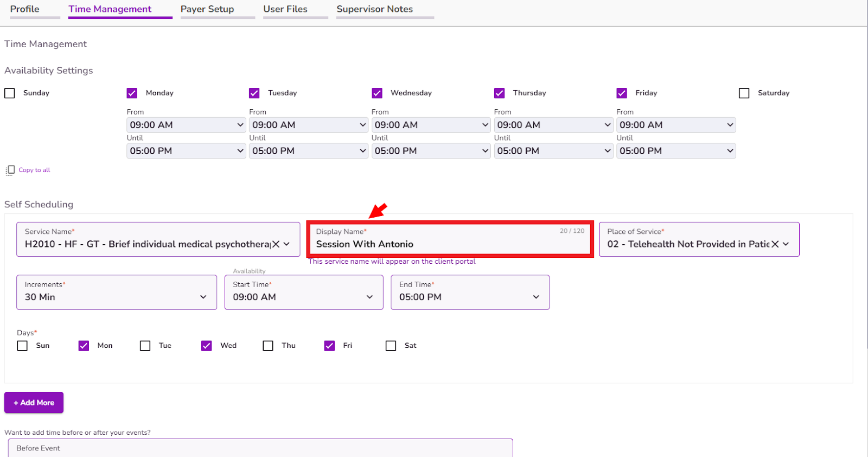868x457 pixels.
Task: Clear the Service Name selection with X
Action: click(276, 244)
